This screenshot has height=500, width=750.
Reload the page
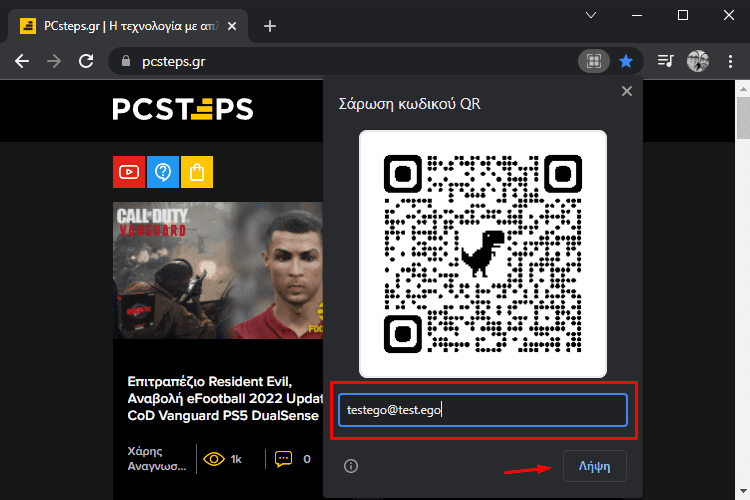(x=86, y=61)
